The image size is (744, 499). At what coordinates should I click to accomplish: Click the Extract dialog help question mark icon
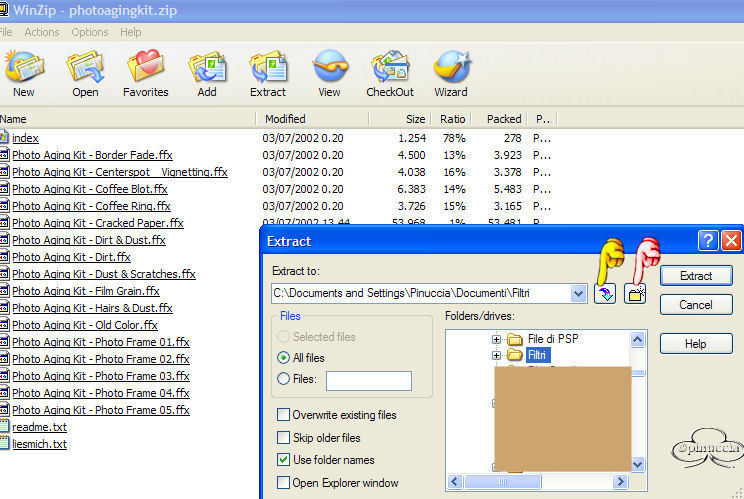point(707,240)
